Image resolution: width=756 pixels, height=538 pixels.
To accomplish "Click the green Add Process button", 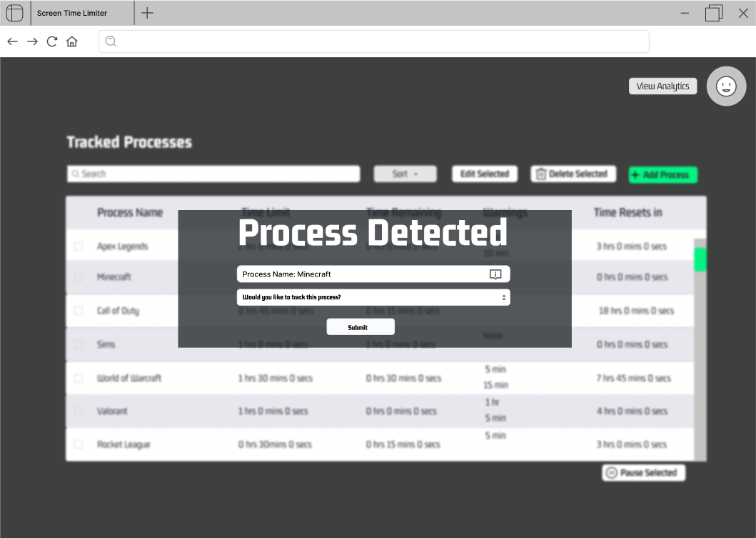I will (663, 174).
